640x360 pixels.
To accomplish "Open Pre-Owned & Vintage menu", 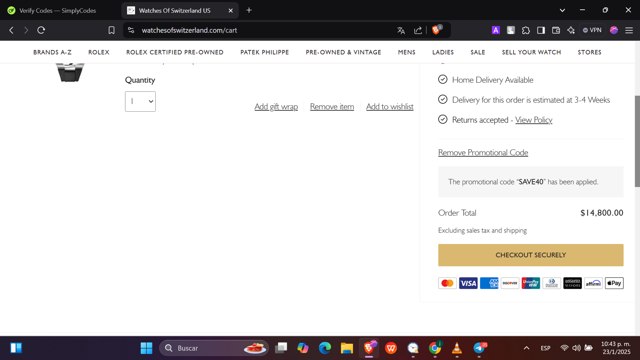I will coord(343,52).
